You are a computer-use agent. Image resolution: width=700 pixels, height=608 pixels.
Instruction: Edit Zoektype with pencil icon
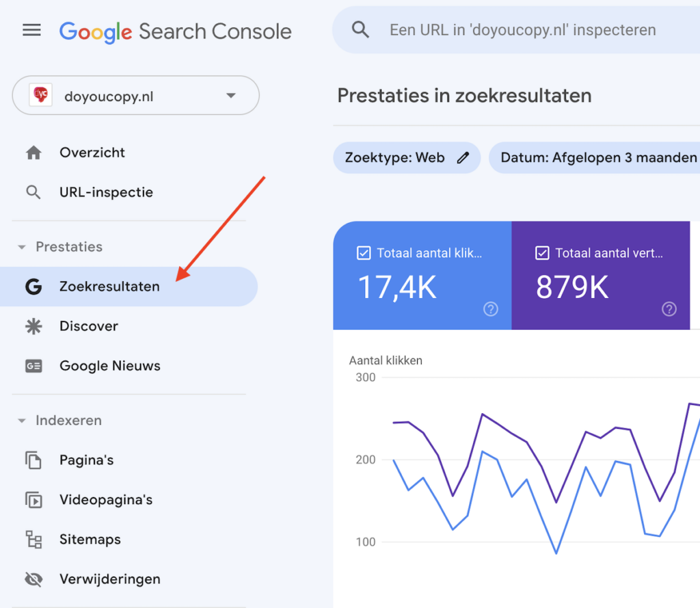coord(463,158)
